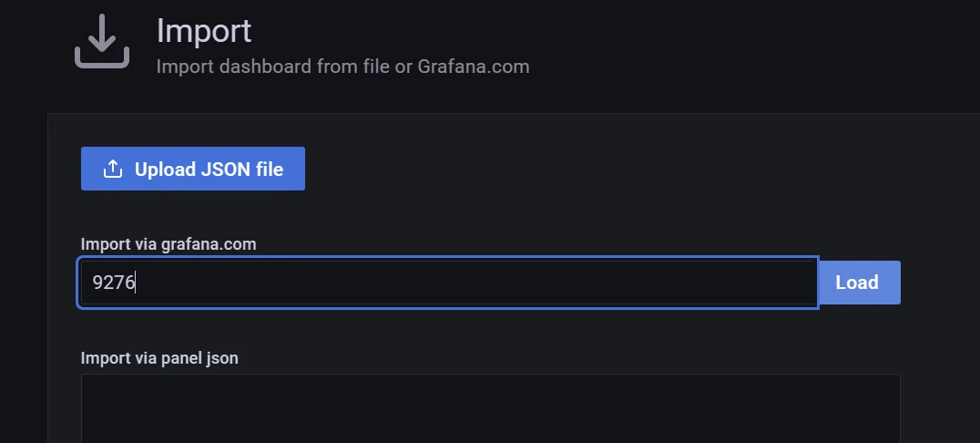Click the "Import via grafana.com" label
Image resolution: width=980 pixels, height=443 pixels.
pos(168,243)
